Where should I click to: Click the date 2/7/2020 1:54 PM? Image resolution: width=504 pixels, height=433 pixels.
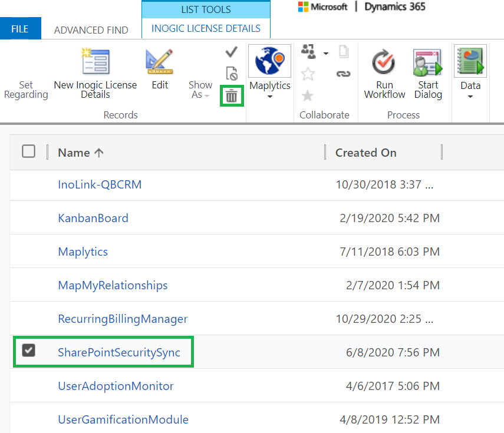(393, 285)
